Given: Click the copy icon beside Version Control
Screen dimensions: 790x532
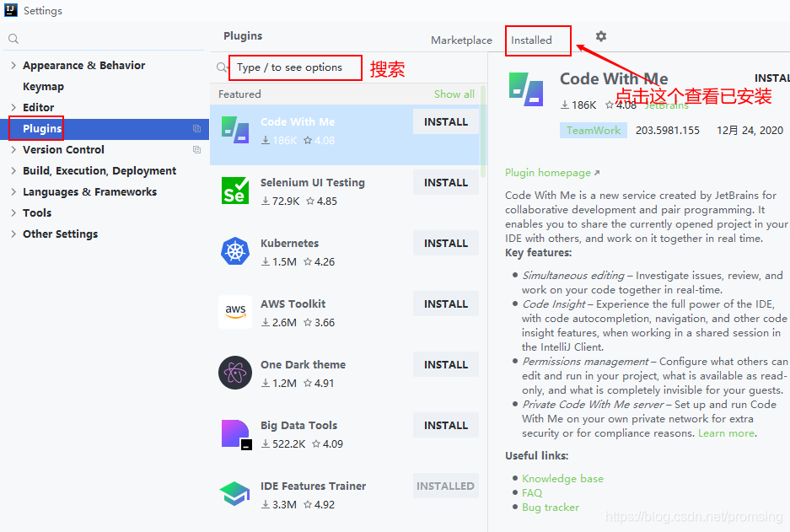Looking at the screenshot, I should point(197,149).
